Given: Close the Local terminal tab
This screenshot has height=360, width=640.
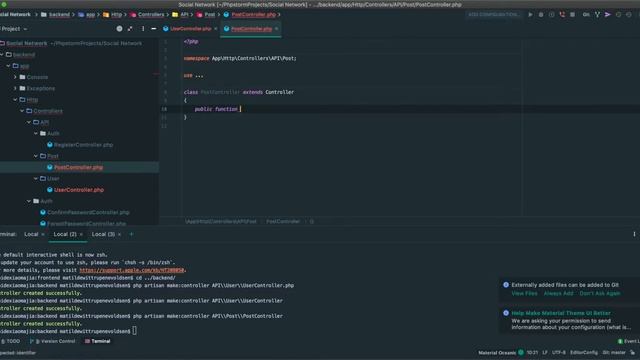Looking at the screenshot, I should (x=43, y=234).
